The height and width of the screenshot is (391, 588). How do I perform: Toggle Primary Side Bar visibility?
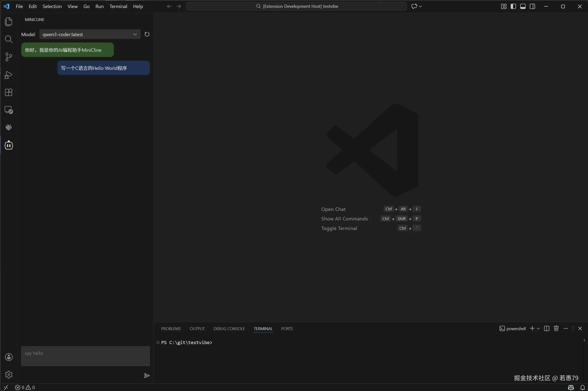tap(513, 6)
